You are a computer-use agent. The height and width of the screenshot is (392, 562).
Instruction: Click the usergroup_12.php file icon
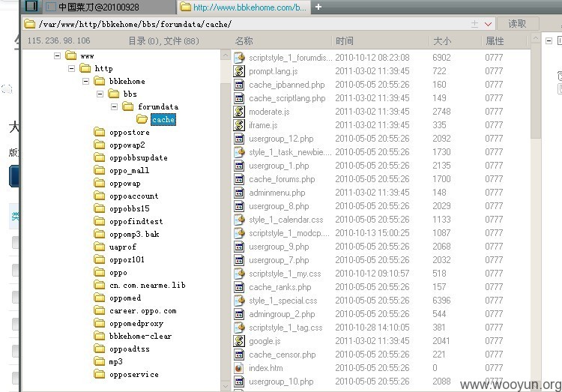pyautogui.click(x=239, y=139)
